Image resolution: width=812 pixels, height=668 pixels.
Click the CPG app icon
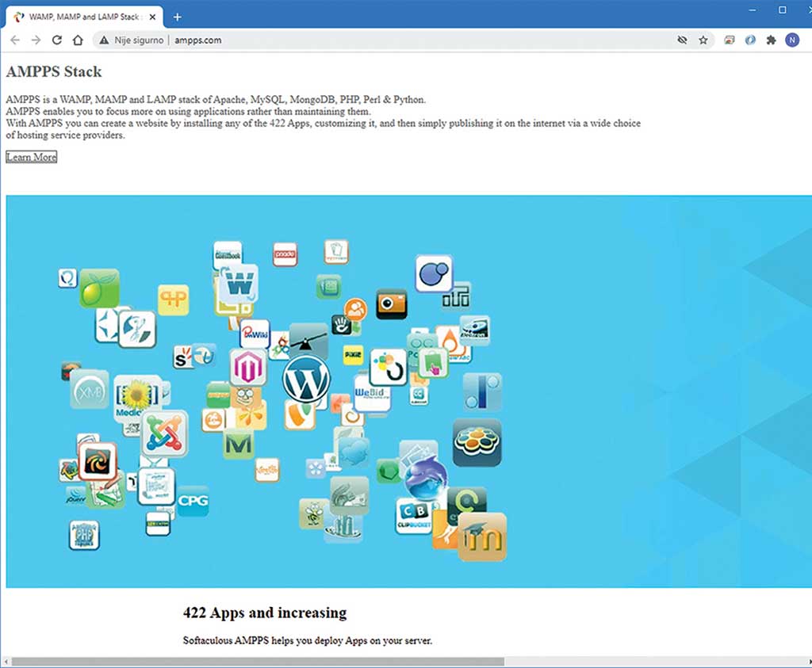[x=193, y=501]
